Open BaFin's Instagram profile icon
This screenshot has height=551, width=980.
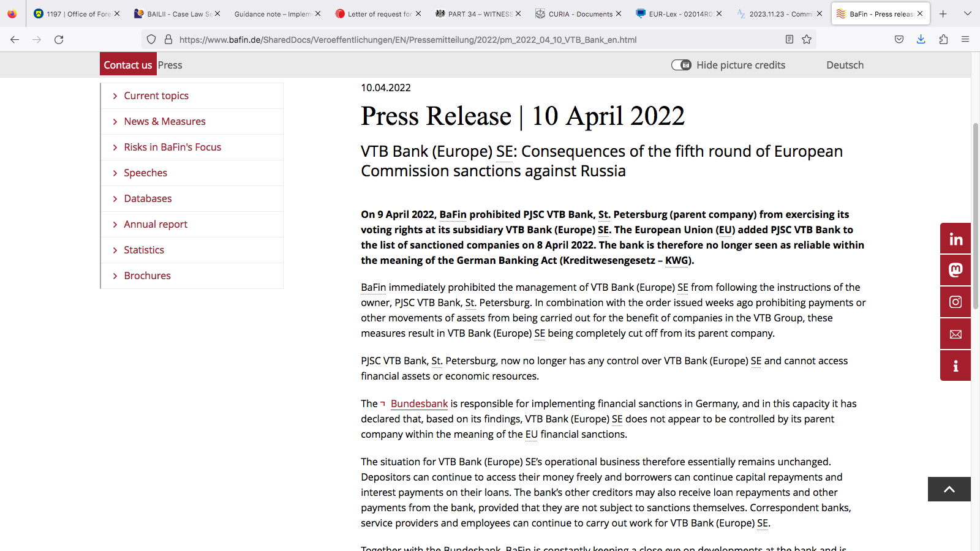click(x=956, y=302)
